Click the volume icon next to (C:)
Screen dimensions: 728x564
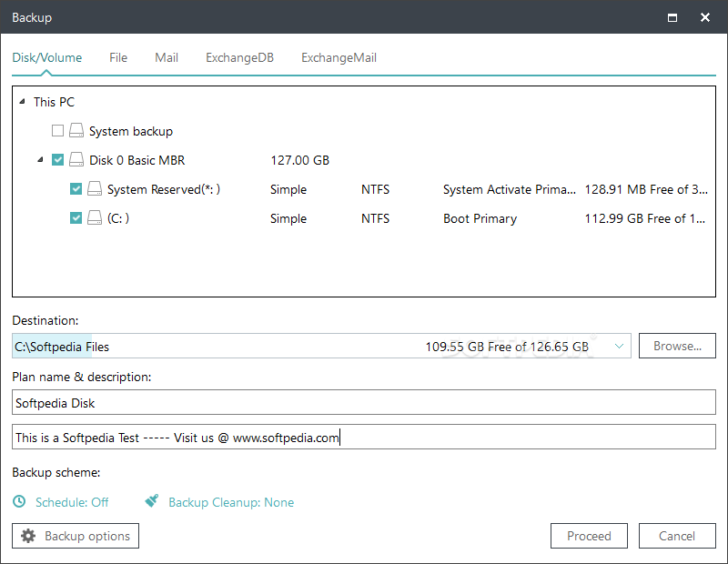tap(95, 218)
